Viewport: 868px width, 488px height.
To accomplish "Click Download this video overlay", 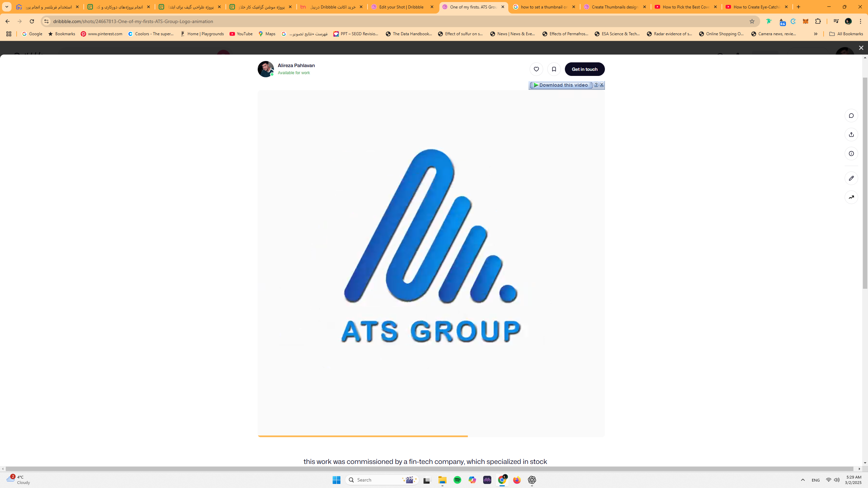I will [x=560, y=85].
